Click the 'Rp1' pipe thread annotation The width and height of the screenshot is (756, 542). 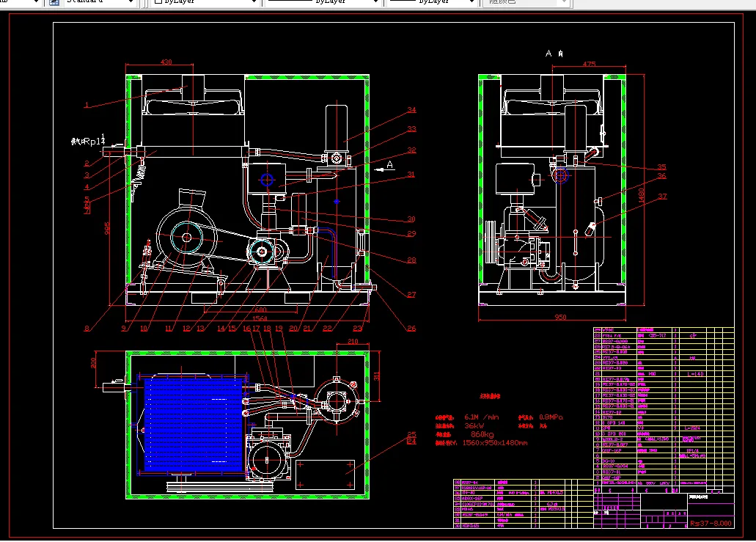point(95,142)
